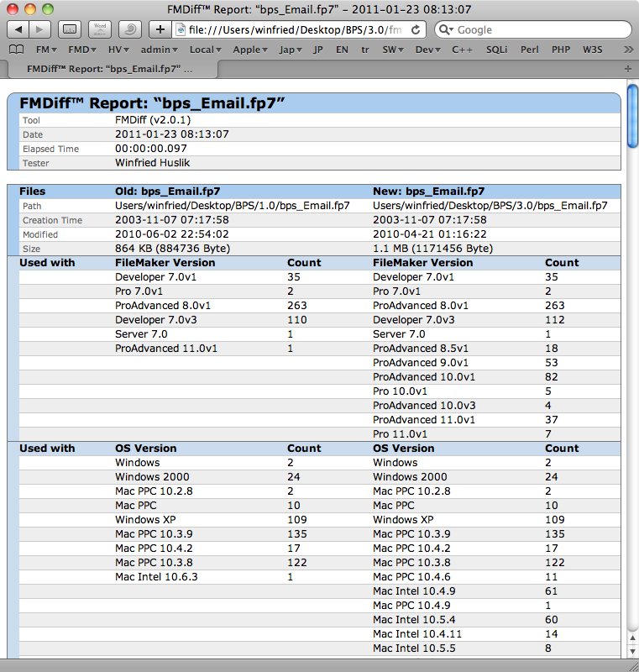The width and height of the screenshot is (639, 672).
Task: Click "Pro 11.0v1" version entry
Action: [400, 434]
